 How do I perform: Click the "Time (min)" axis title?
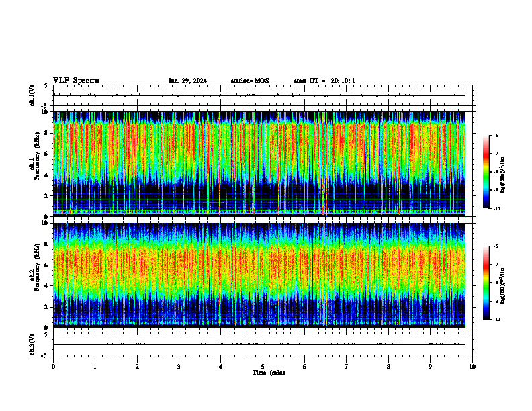point(269,373)
